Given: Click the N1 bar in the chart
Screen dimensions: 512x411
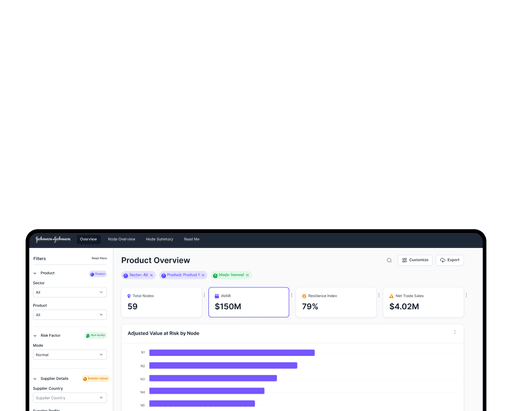Looking at the screenshot, I should (232, 353).
